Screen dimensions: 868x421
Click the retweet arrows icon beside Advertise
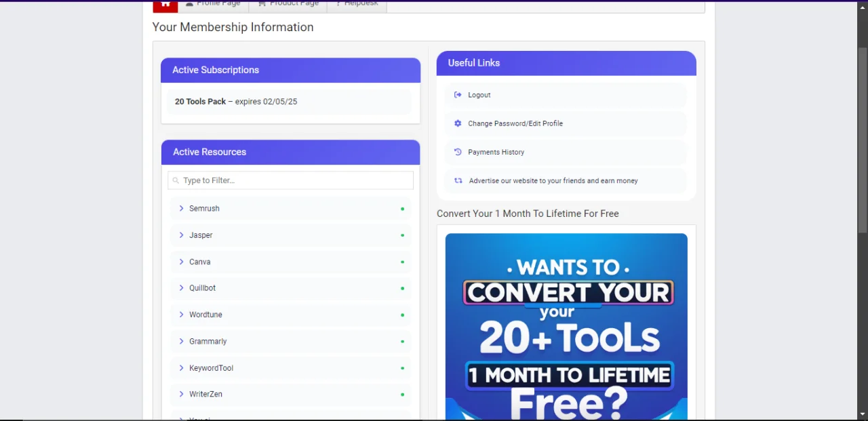458,181
